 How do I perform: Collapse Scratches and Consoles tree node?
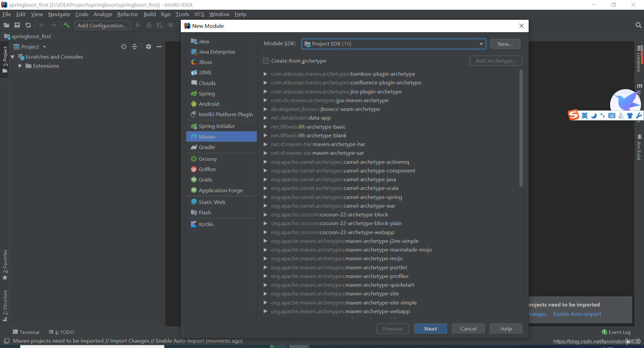[x=12, y=57]
